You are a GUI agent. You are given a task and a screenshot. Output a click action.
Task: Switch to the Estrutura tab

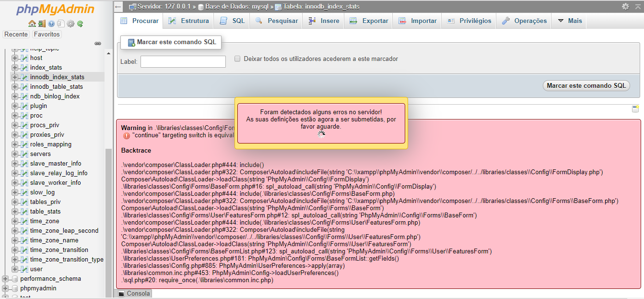tap(188, 21)
